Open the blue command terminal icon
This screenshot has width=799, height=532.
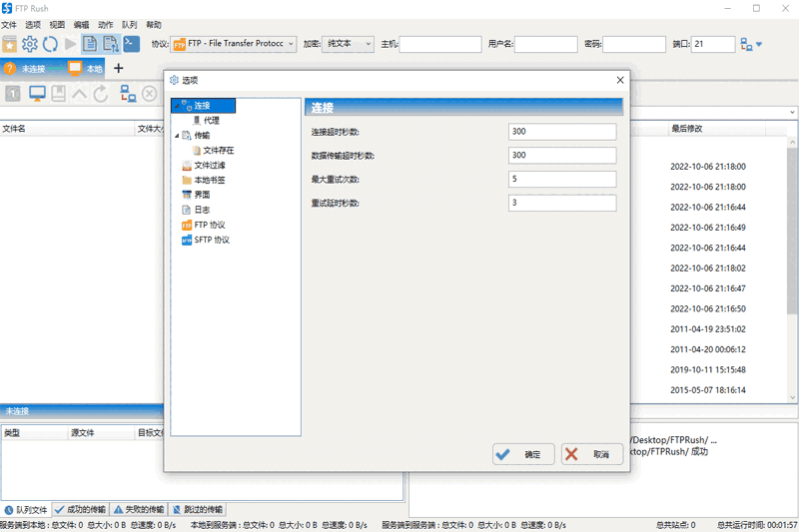point(132,44)
